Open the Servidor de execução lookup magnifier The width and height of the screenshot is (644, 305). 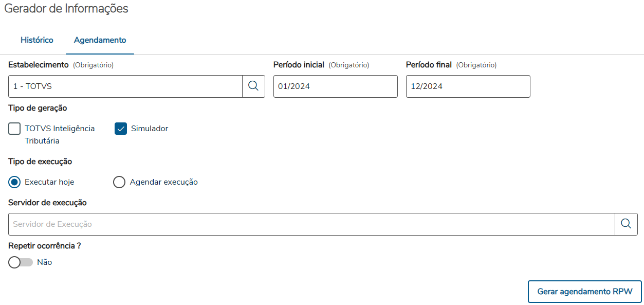point(626,224)
